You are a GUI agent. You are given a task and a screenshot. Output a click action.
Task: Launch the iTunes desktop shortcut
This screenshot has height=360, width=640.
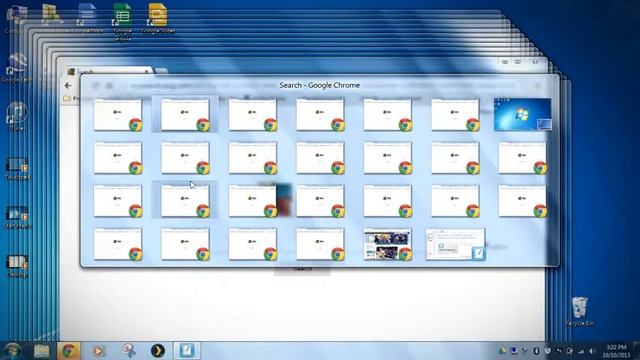17,116
